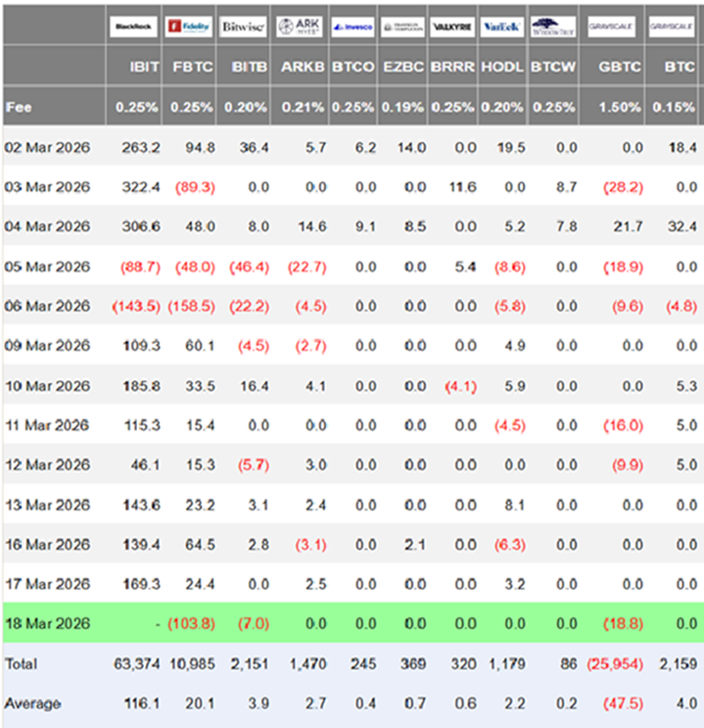This screenshot has height=728, width=704.
Task: Click the BlackRock logo
Action: click(x=133, y=26)
